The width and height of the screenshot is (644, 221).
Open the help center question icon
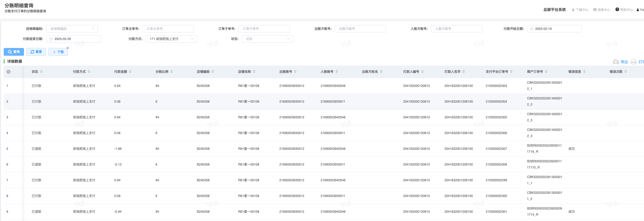(617, 10)
